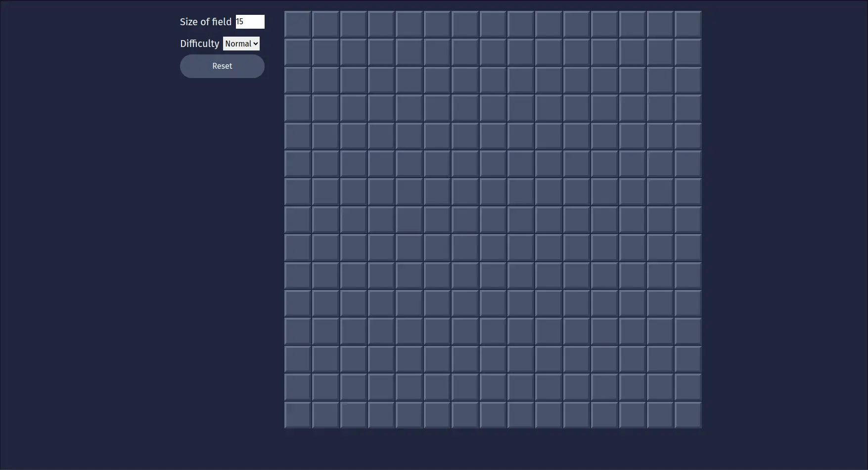Reveal the cell in row 2, column 2
Screen dimensions: 868x470
[325, 52]
